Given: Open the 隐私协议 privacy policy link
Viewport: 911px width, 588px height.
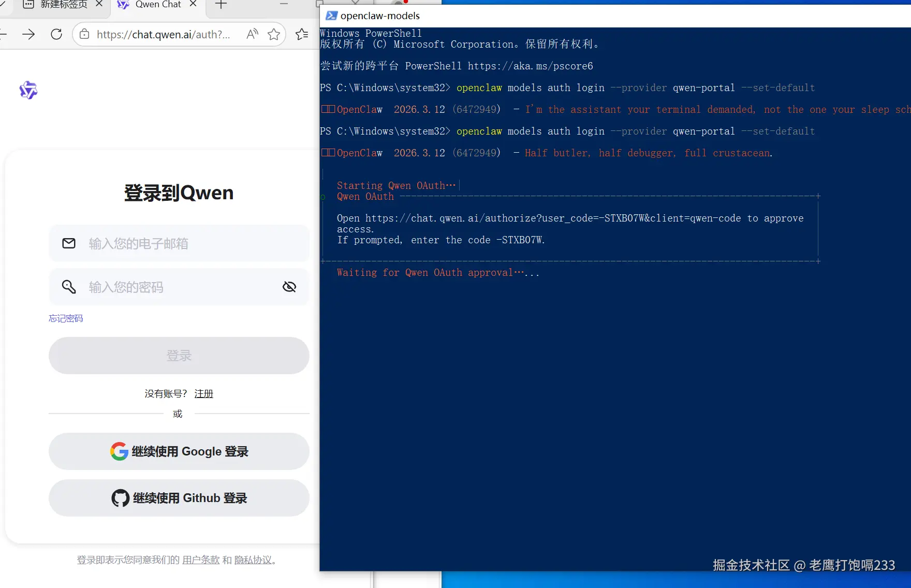Looking at the screenshot, I should pyautogui.click(x=253, y=560).
